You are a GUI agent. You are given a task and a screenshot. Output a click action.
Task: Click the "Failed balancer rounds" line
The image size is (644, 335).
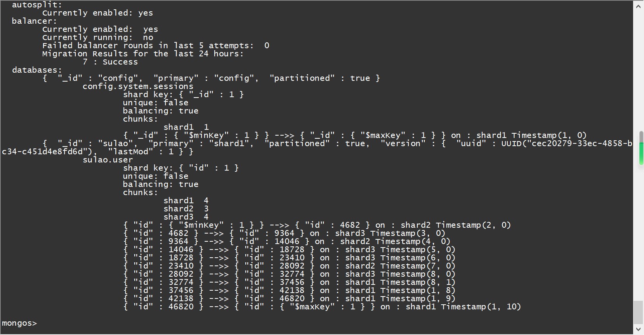[x=156, y=45]
